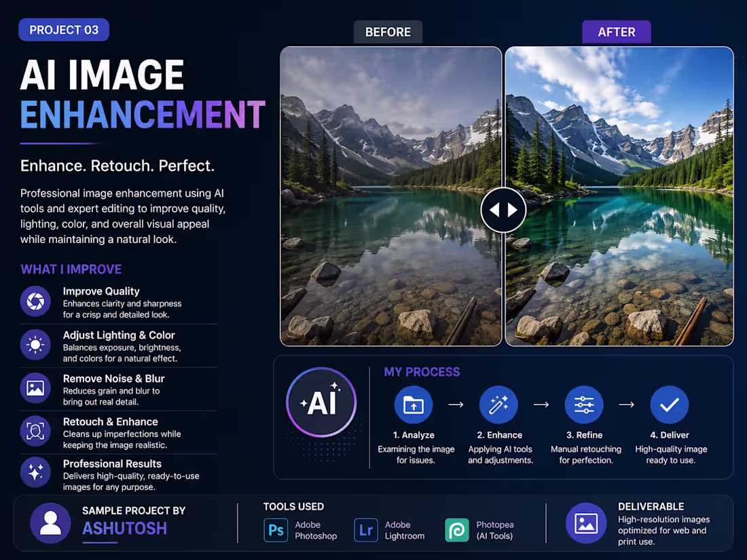The image size is (747, 560).
Task: Click the BEFORE landscape image
Action: click(390, 196)
